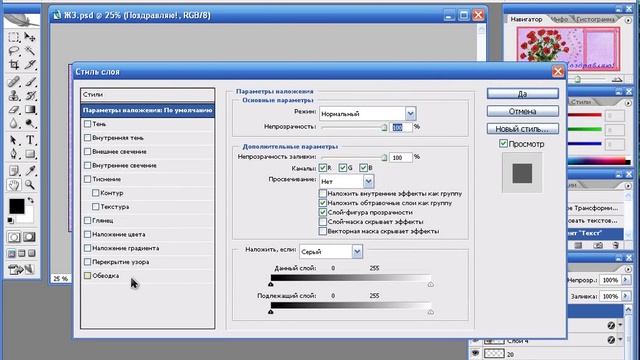Click the Данный слой black point marker
640x360 pixels.
[x=271, y=284]
